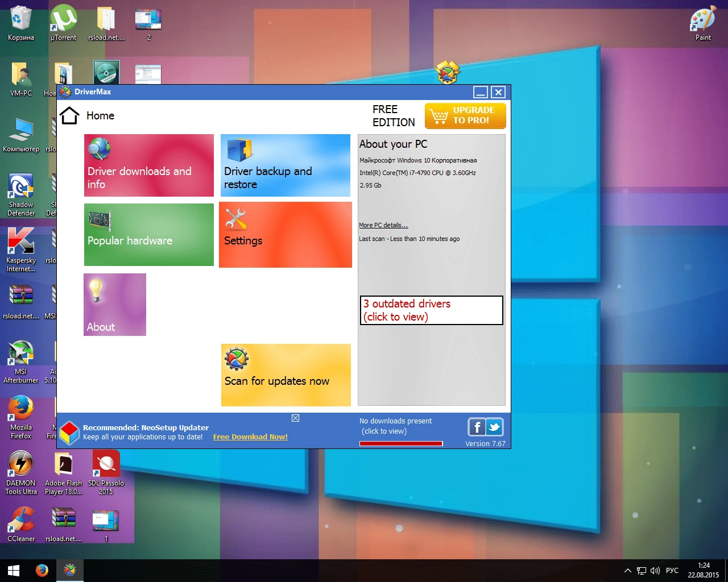728x582 pixels.
Task: Click the globe magnifier icon on driver downloads
Action: coord(99,149)
